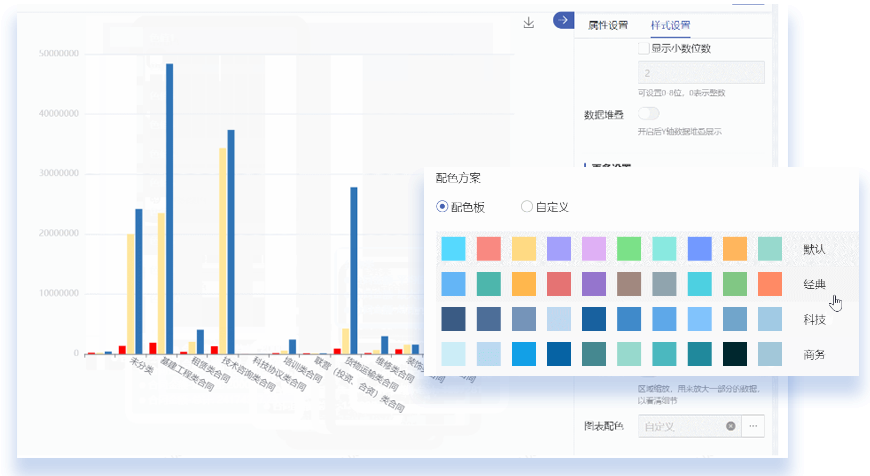Open color scheme picker via ellipsis button
This screenshot has height=476, width=870.
pos(753,426)
